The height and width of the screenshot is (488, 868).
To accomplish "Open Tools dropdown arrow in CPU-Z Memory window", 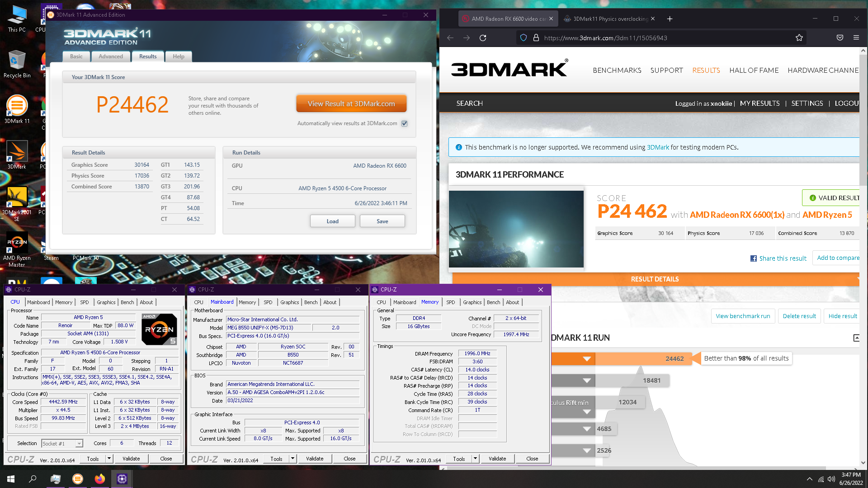I will (x=475, y=459).
